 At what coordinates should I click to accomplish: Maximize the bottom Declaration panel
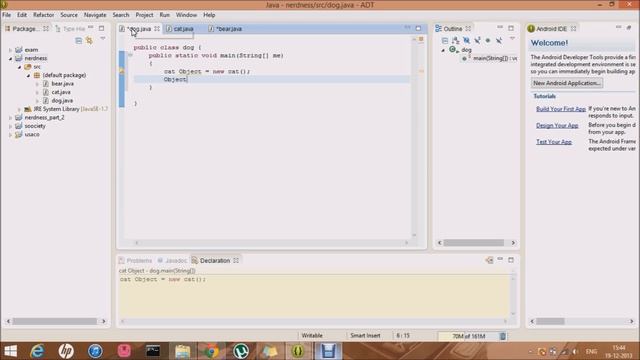point(511,260)
